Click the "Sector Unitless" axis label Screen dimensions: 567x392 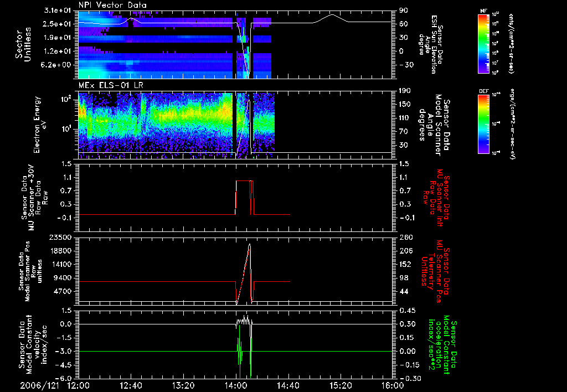pos(23,44)
